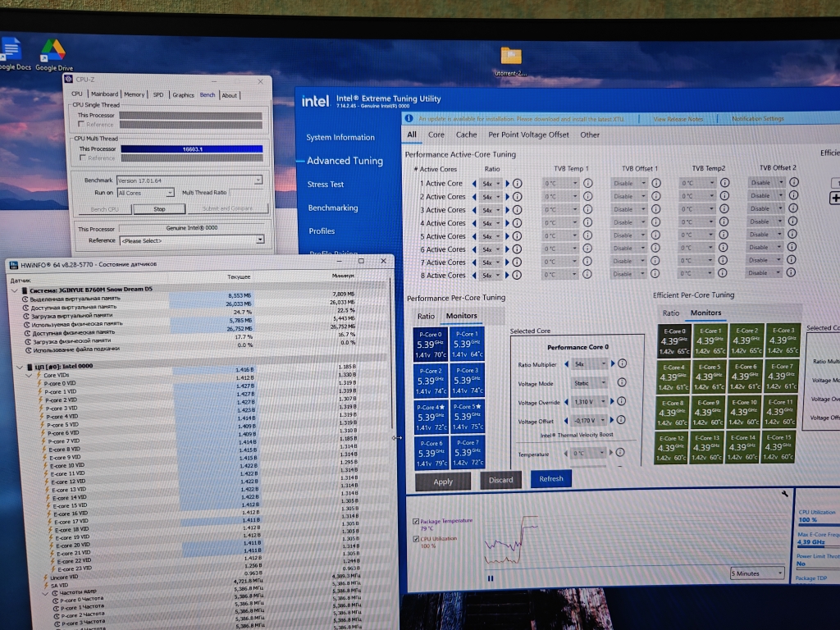Viewport: 840px width, 630px height.
Task: Open Benchmarking in XTU sidebar
Action: click(333, 208)
